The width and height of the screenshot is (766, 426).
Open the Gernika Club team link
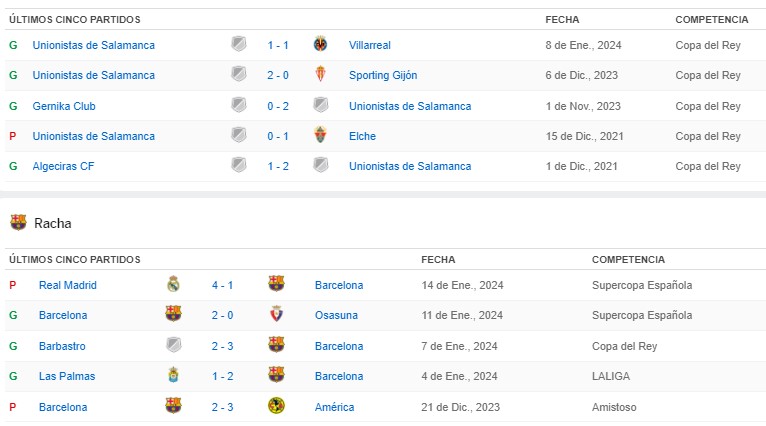64,106
